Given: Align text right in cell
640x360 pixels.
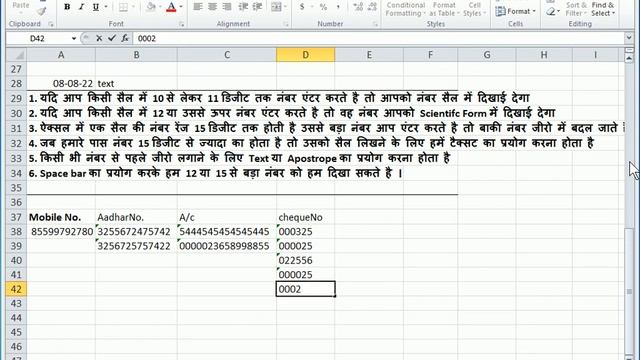Looking at the screenshot, I should (x=227, y=7).
